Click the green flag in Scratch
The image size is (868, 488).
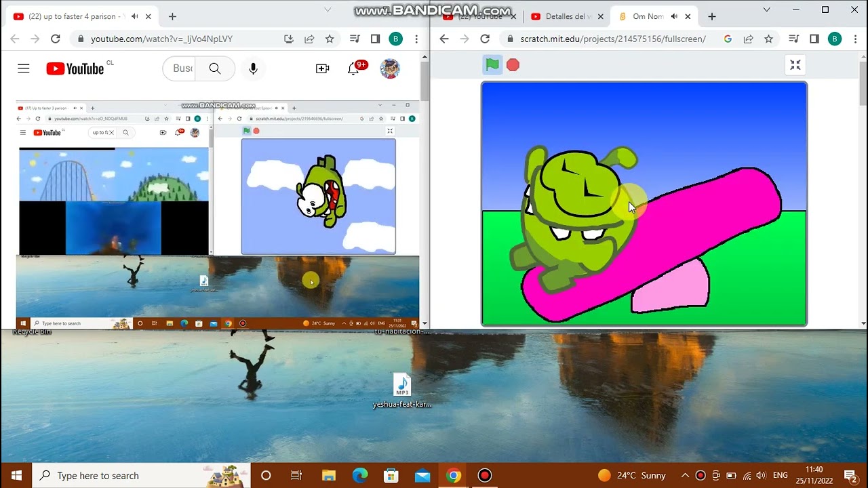(x=492, y=65)
